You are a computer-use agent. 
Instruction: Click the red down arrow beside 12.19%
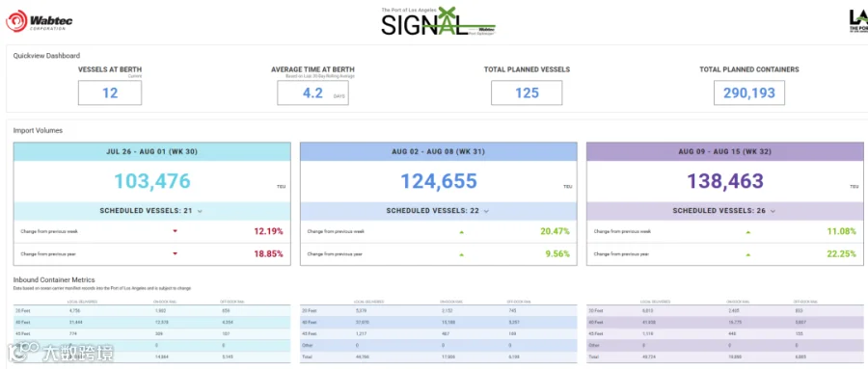[x=175, y=231]
